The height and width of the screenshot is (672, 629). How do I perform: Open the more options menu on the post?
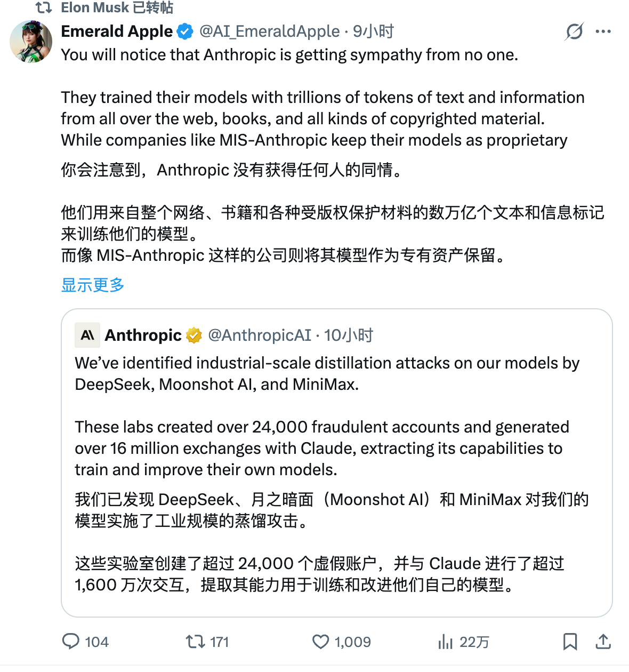click(x=603, y=32)
